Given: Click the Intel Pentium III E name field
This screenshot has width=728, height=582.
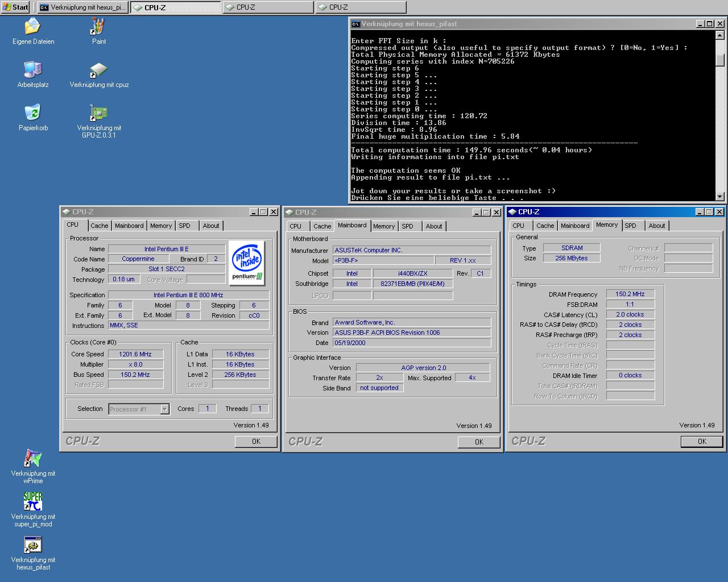Looking at the screenshot, I should pos(167,249).
